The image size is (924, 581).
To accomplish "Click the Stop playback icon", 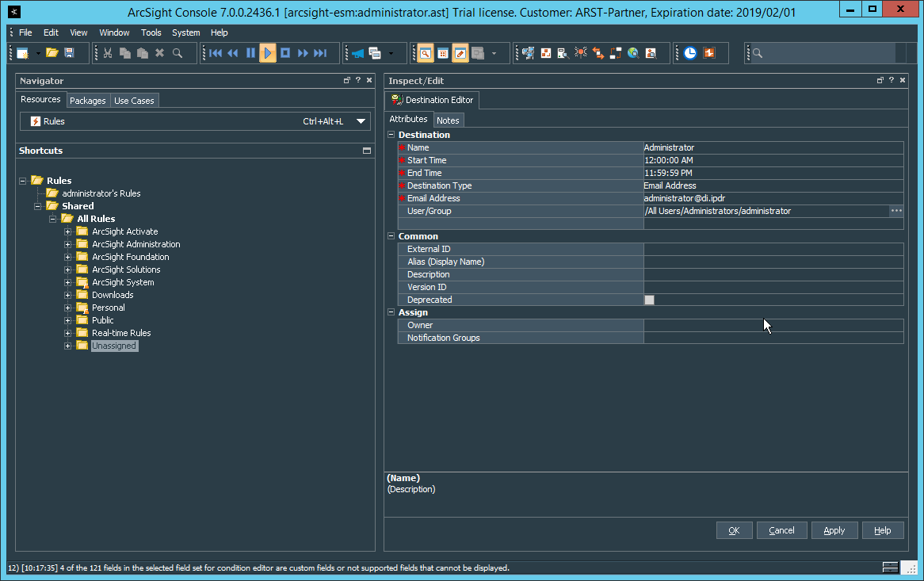I will coord(285,53).
